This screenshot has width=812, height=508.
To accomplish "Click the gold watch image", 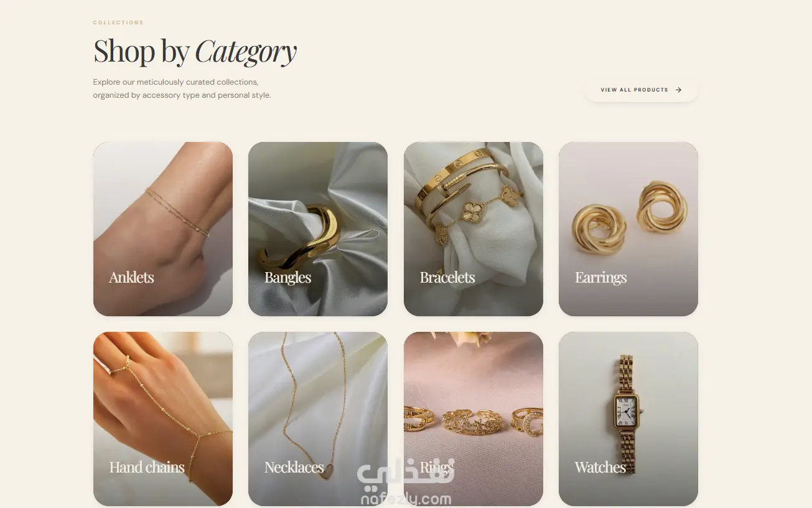I will coord(627,411).
